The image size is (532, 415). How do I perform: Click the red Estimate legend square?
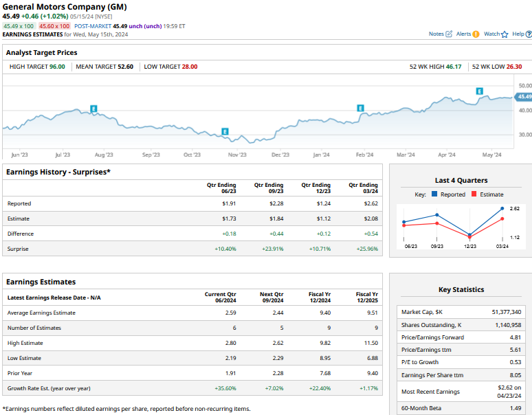(x=474, y=194)
